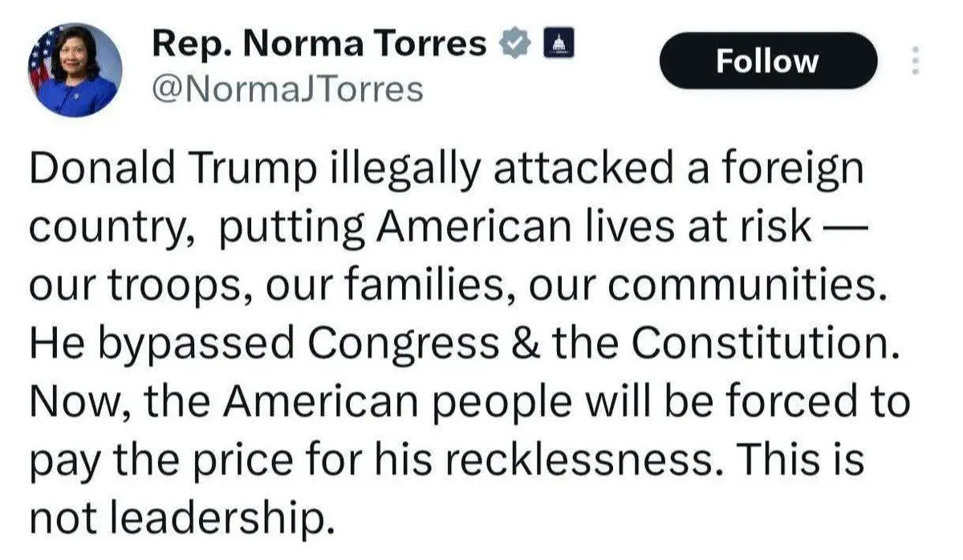Click the word "Constitution" in the tweet
Screen dimensions: 963x560
761,343
